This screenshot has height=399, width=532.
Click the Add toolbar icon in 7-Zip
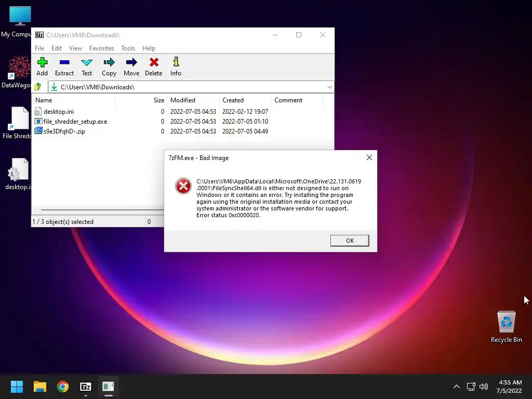(x=42, y=66)
